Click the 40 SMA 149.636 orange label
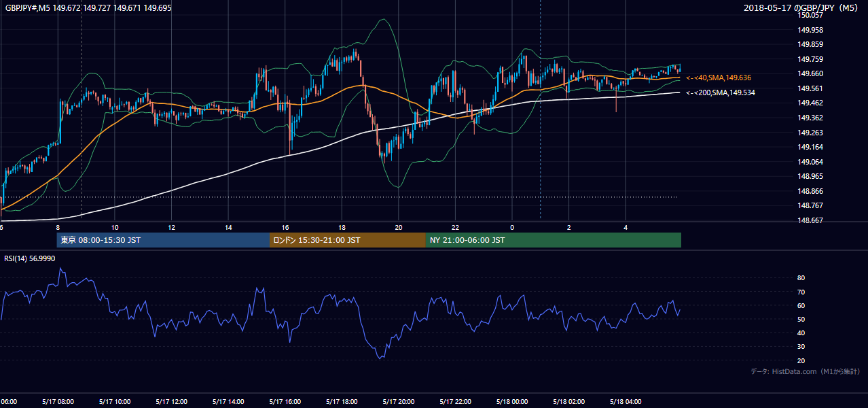The height and width of the screenshot is (408, 868). [719, 78]
